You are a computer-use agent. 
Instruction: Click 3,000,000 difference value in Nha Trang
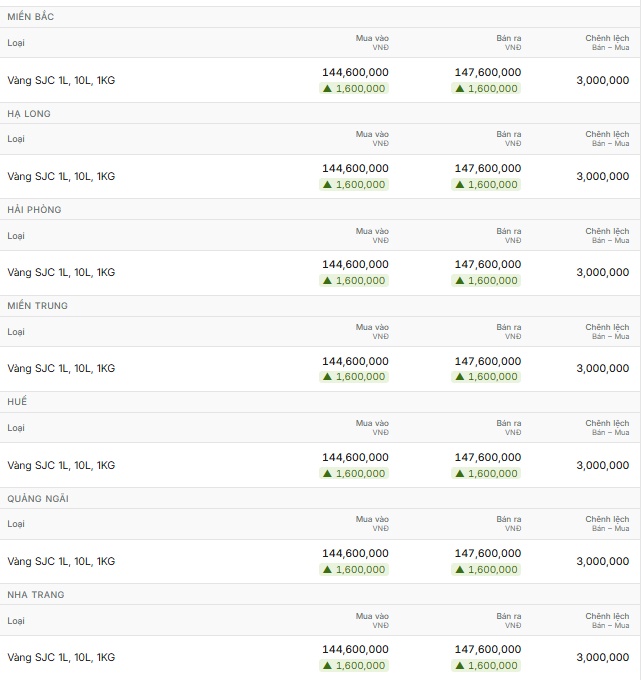click(x=603, y=657)
